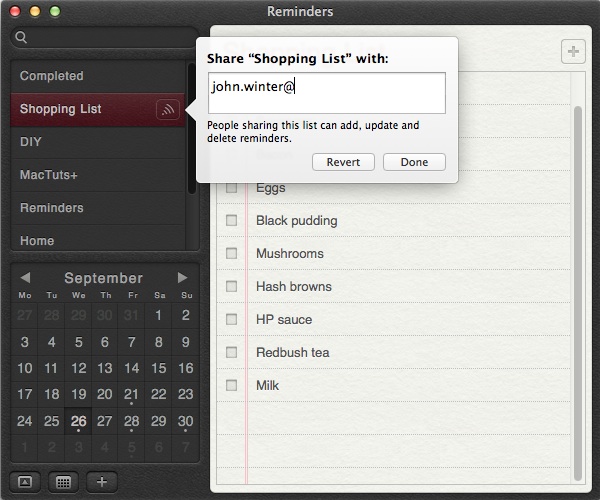Image resolution: width=600 pixels, height=500 pixels.
Task: Check off the Eggs reminder
Action: 232,188
